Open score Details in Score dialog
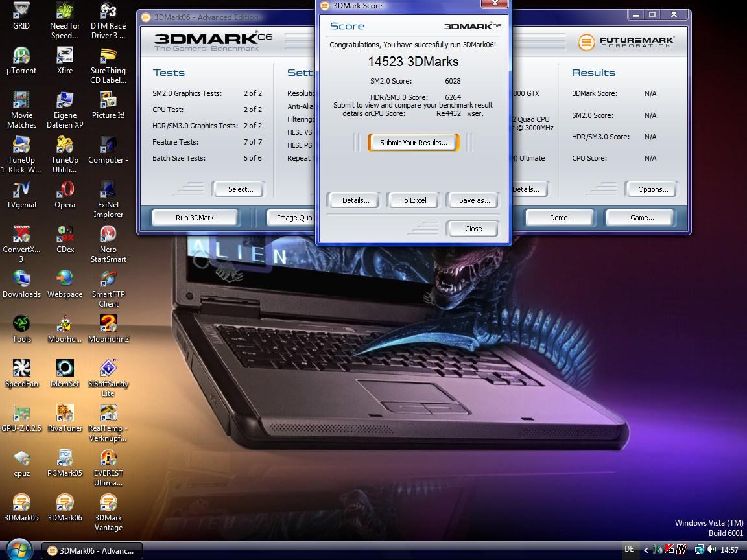This screenshot has height=560, width=747. pos(355,200)
